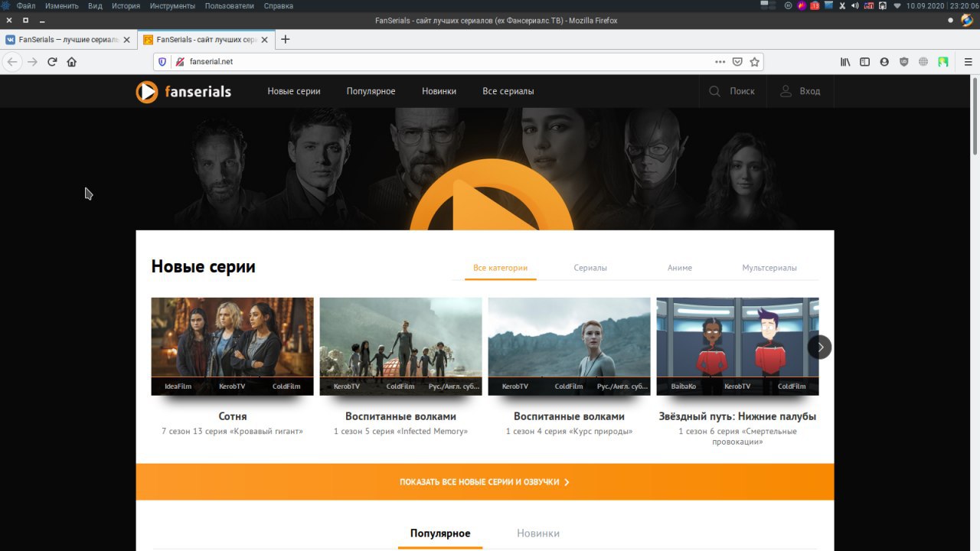Click the fanserials site logo
This screenshot has width=980, height=551.
tap(184, 92)
